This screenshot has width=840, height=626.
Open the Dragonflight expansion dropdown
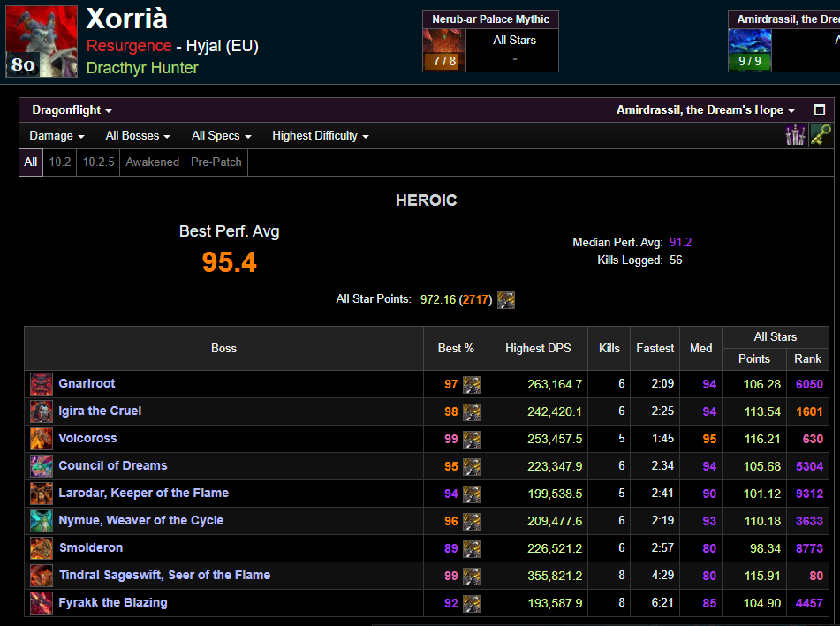(72, 109)
